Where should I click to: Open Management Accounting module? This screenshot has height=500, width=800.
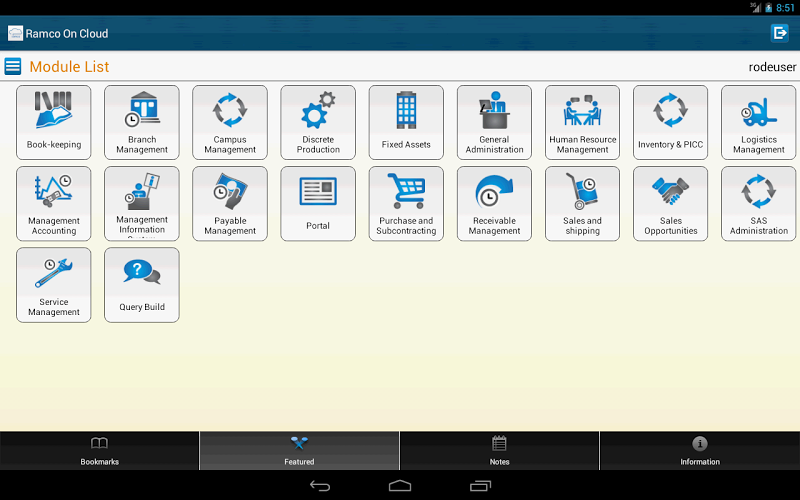pyautogui.click(x=54, y=204)
